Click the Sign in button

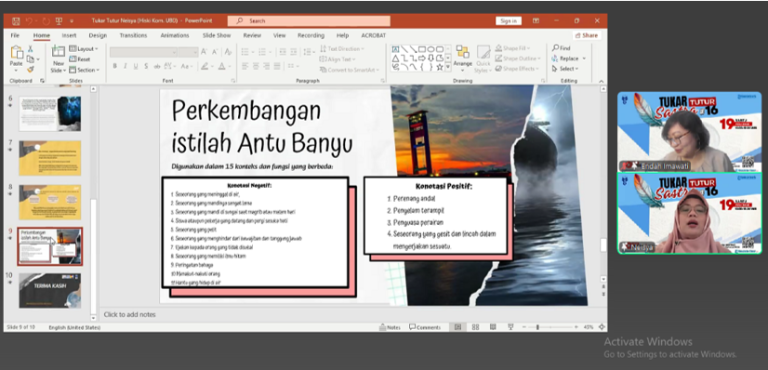(x=508, y=21)
